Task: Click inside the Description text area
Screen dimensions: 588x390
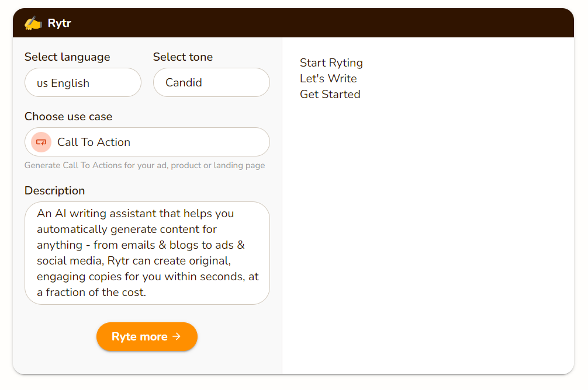Action: coord(147,253)
